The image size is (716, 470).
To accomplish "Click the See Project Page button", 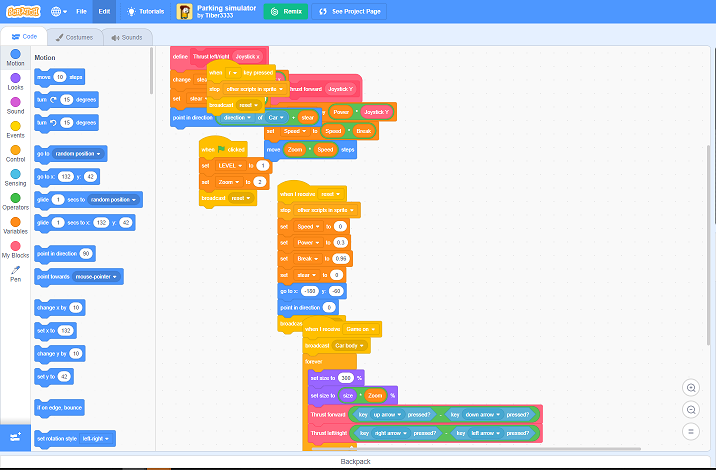I will click(x=349, y=11).
